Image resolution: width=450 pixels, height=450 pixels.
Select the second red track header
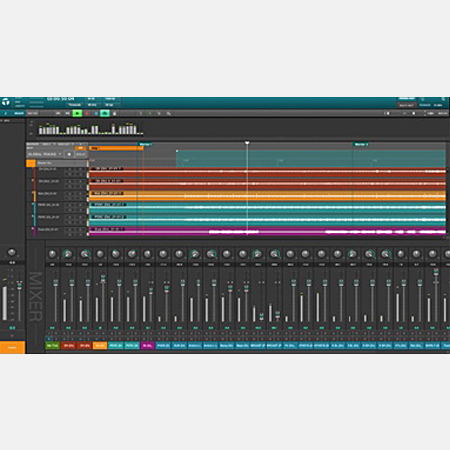pos(60,184)
